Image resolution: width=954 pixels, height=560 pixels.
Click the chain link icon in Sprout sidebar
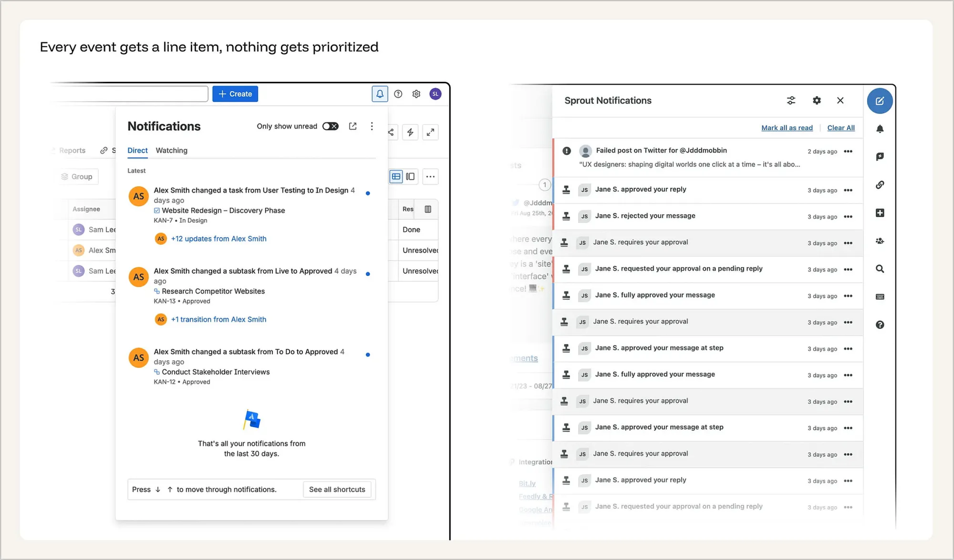880,185
